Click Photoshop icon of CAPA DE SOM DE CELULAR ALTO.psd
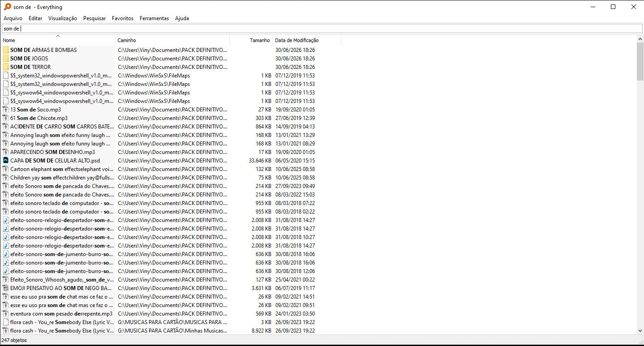 pyautogui.click(x=6, y=161)
